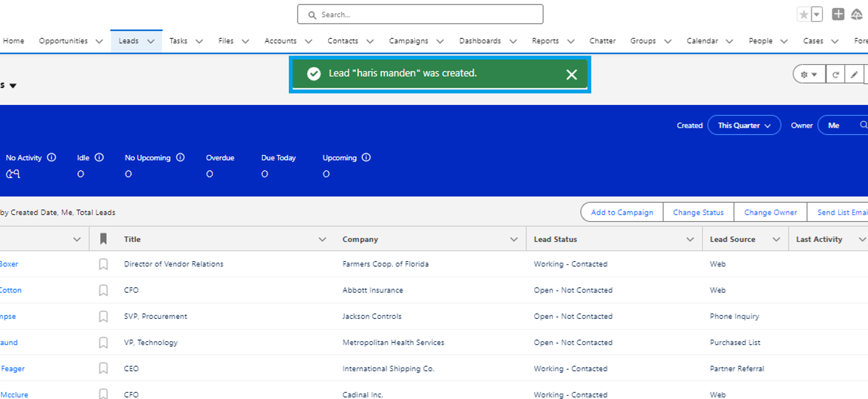Toggle the bookmark on the Abbott Insurance row
Image resolution: width=868 pixels, height=399 pixels.
pos(103,290)
